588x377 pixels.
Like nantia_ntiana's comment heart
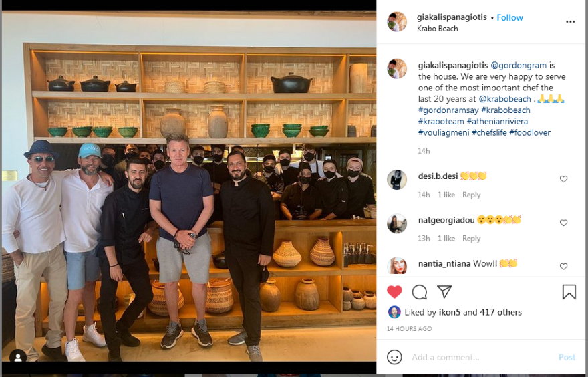point(563,266)
